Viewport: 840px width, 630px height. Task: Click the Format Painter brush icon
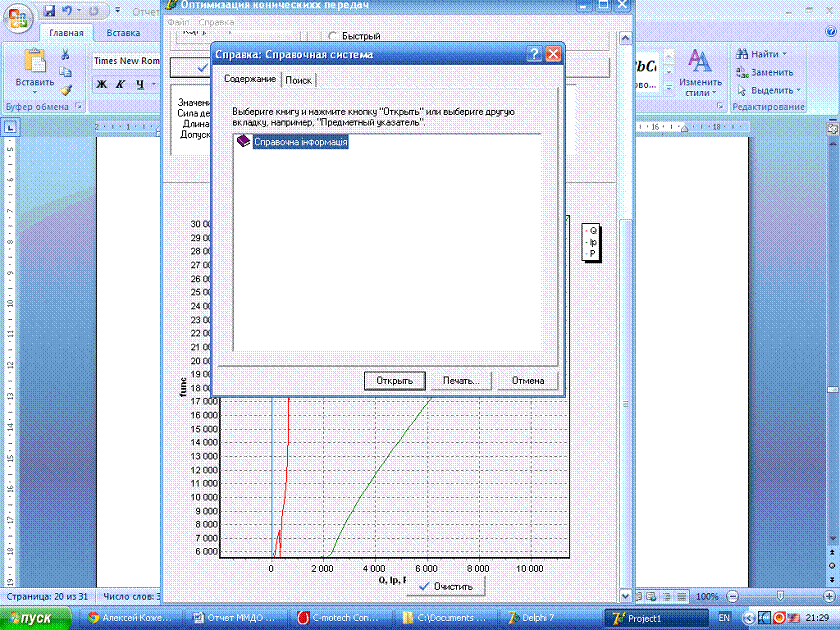pos(66,89)
